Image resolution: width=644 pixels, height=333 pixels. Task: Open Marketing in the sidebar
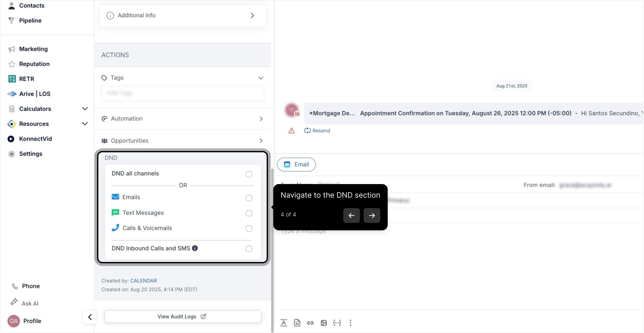33,49
